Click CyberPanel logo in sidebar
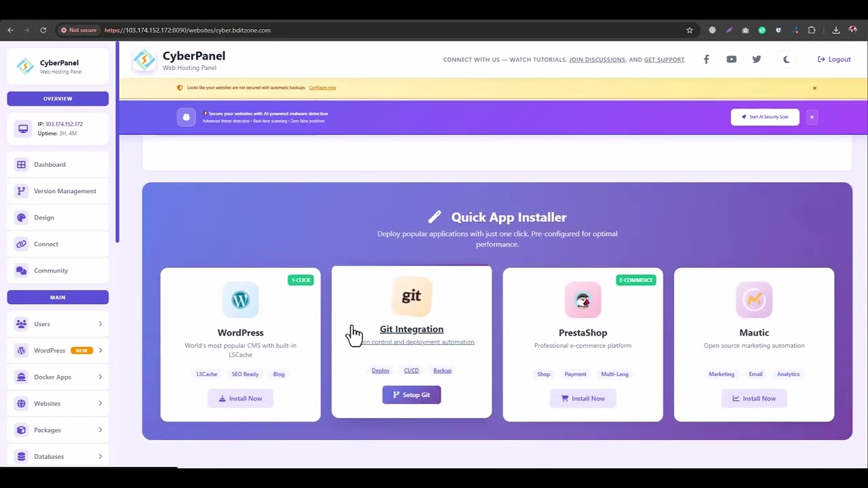This screenshot has width=868, height=488. (25, 66)
